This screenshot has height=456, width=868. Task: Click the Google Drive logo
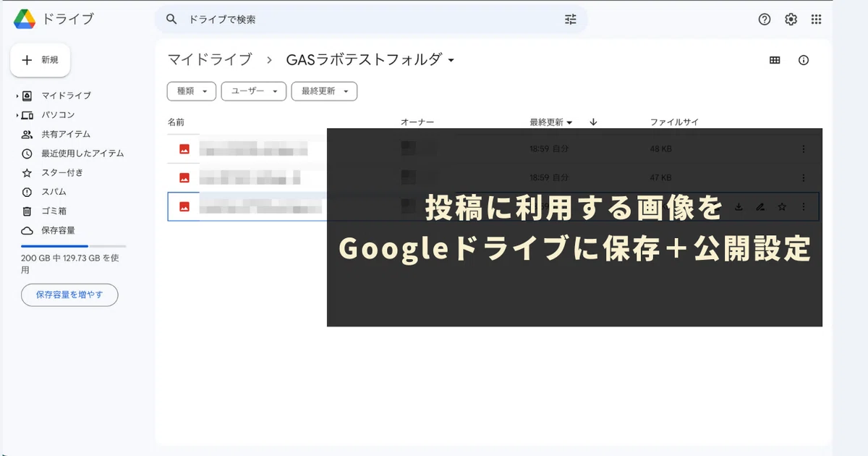click(x=25, y=20)
